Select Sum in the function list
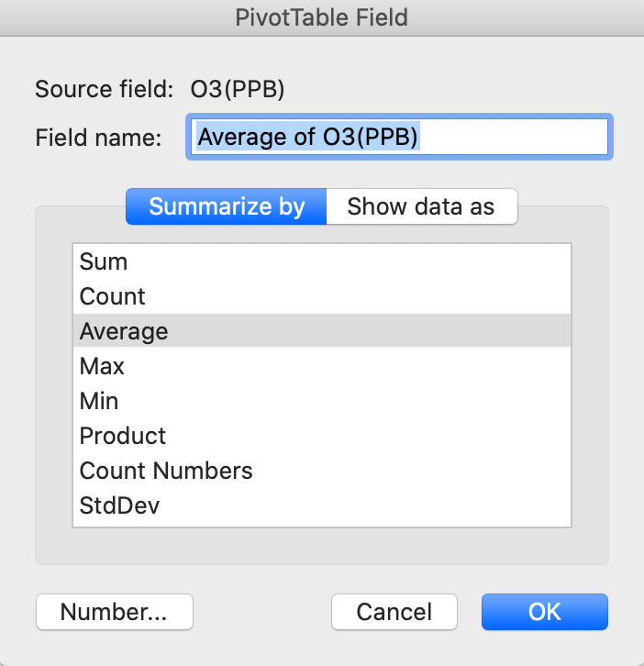The image size is (644, 666). pyautogui.click(x=104, y=261)
